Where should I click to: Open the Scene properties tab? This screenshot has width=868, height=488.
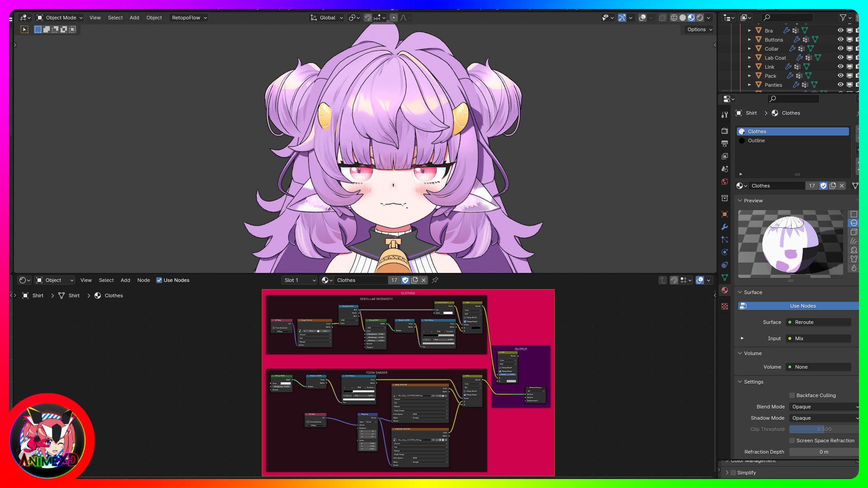click(x=725, y=169)
